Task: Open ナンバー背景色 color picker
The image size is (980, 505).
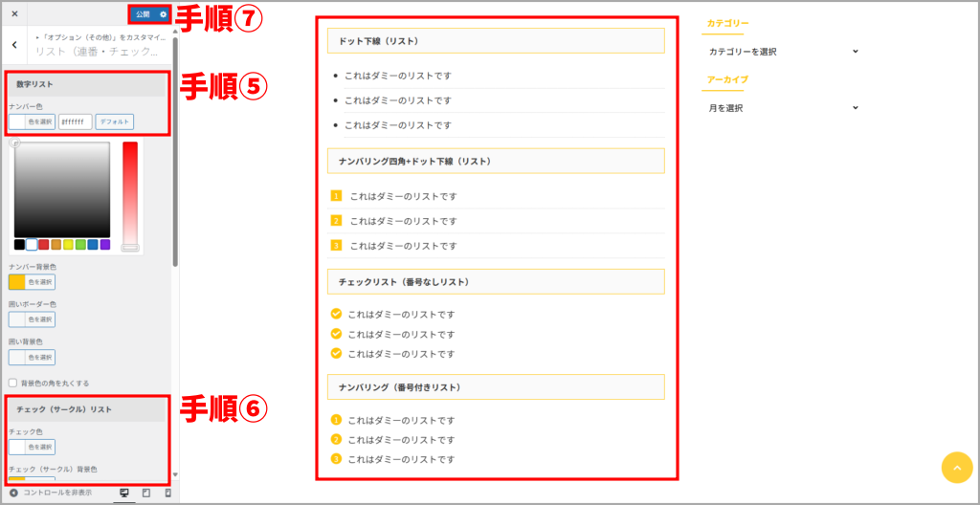Action: [32, 282]
